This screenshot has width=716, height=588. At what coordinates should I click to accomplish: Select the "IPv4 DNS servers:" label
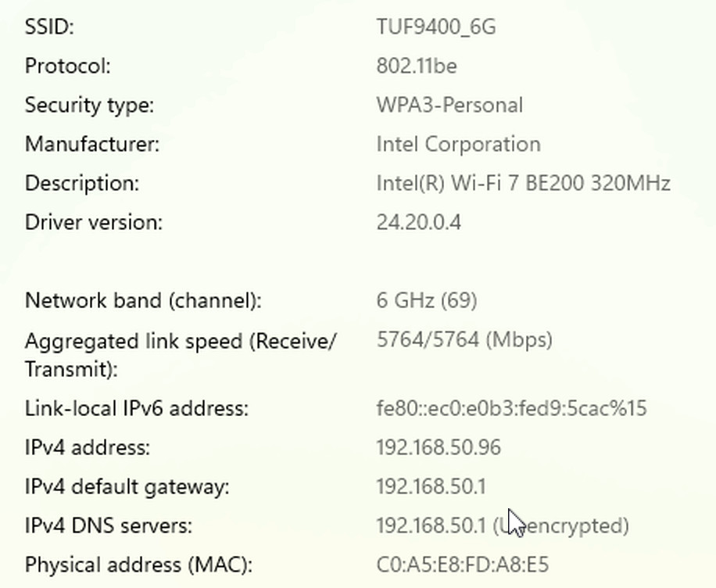point(108,525)
